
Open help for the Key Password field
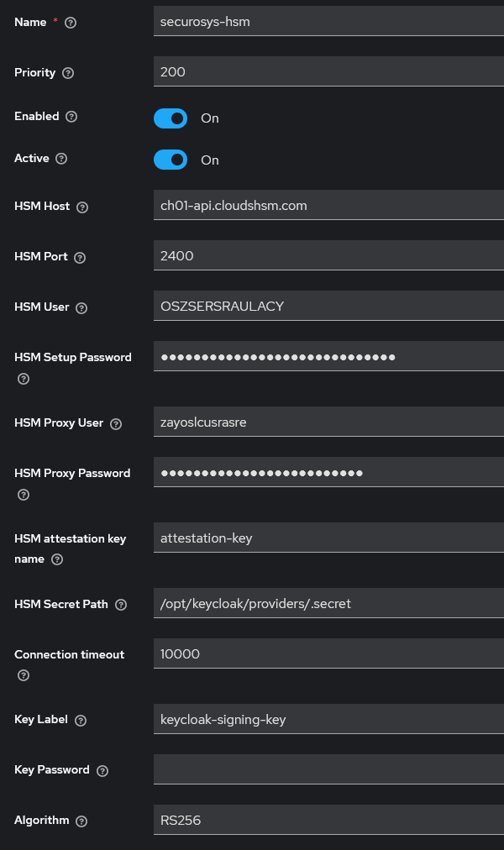click(x=102, y=770)
